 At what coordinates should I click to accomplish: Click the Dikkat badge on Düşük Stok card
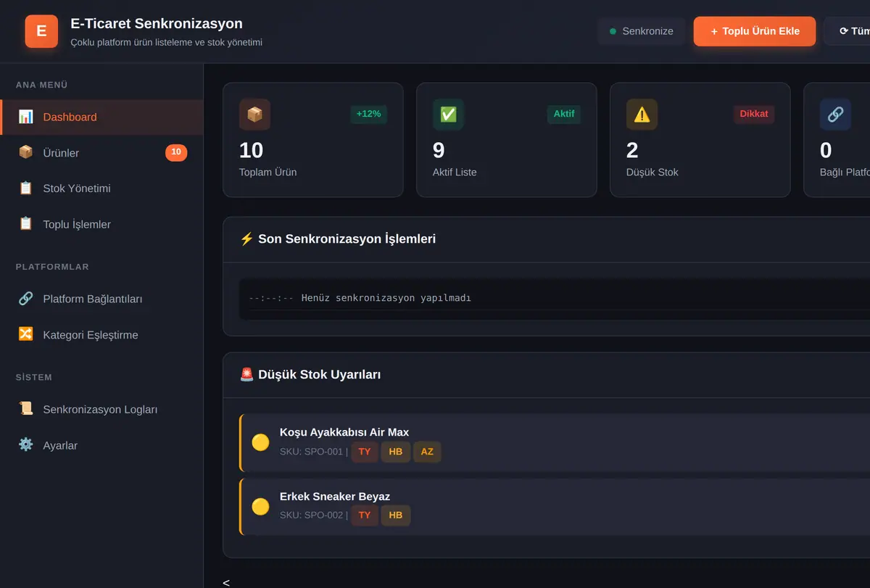pos(754,114)
